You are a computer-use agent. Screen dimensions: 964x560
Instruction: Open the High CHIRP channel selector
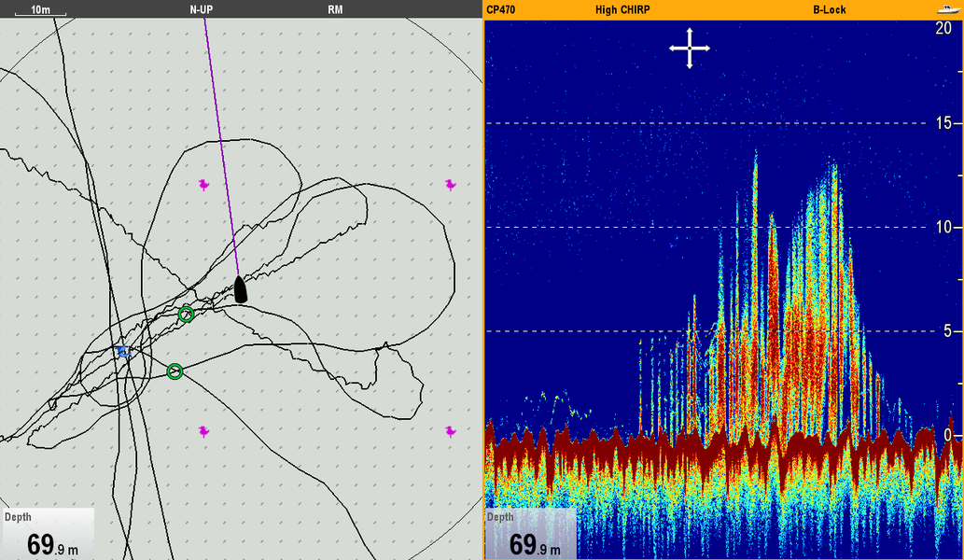pyautogui.click(x=622, y=9)
